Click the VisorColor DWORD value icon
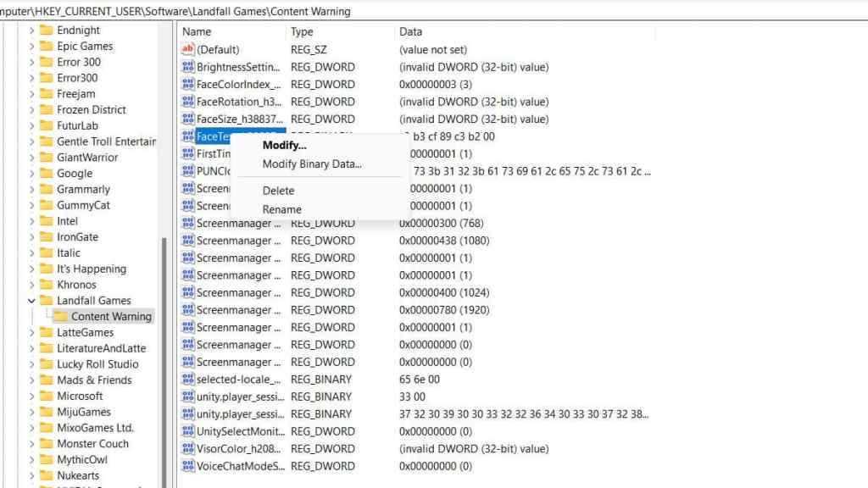 (x=188, y=449)
